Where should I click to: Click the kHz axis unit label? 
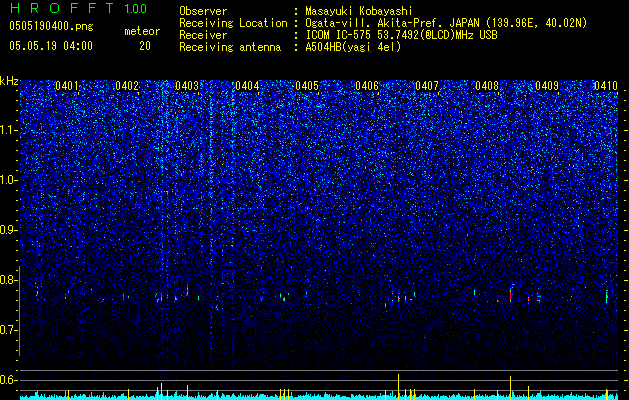9,81
